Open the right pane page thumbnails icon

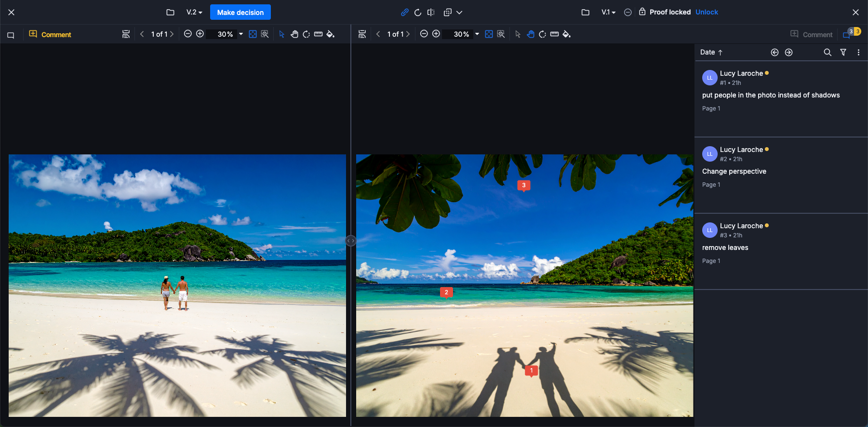[x=362, y=34]
